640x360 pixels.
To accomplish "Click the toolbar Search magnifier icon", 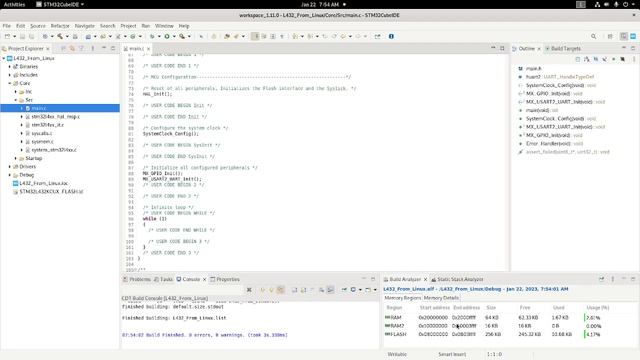I will pyautogui.click(x=593, y=36).
